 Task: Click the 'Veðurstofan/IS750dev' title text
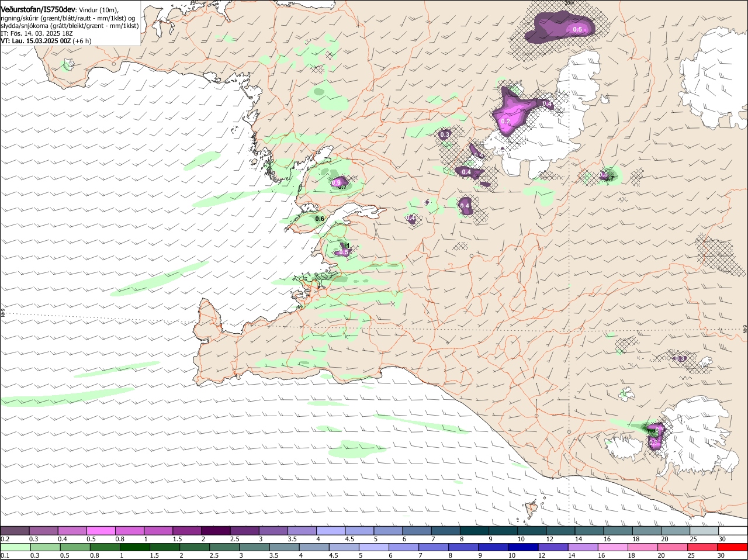[x=38, y=10]
